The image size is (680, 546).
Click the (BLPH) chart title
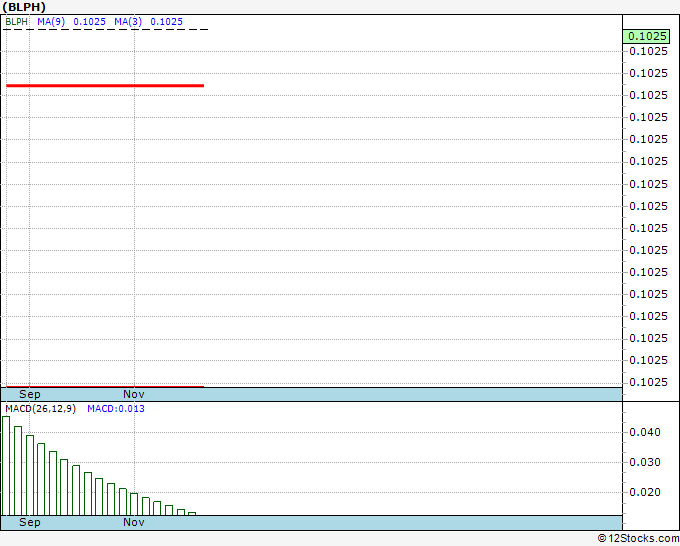(x=24, y=7)
